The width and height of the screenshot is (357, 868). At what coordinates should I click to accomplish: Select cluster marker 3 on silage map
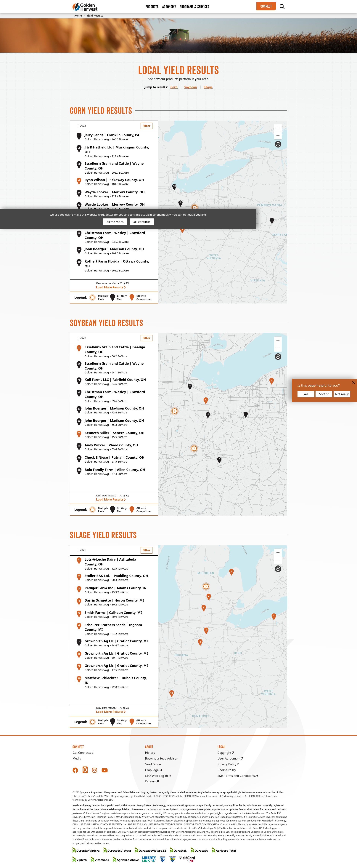click(x=206, y=586)
